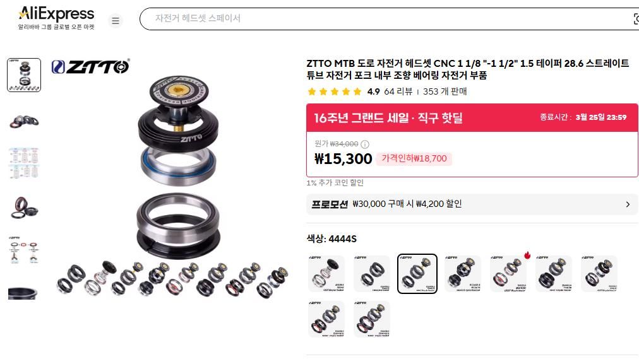This screenshot has height=364, width=639.
Task: Choose the currently selected 4444S variant
Action: tap(417, 274)
